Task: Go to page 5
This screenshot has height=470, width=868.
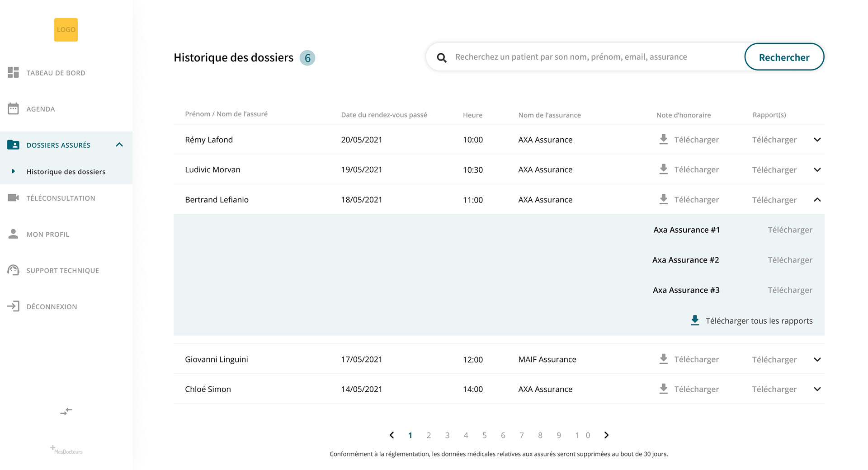Action: tap(484, 435)
